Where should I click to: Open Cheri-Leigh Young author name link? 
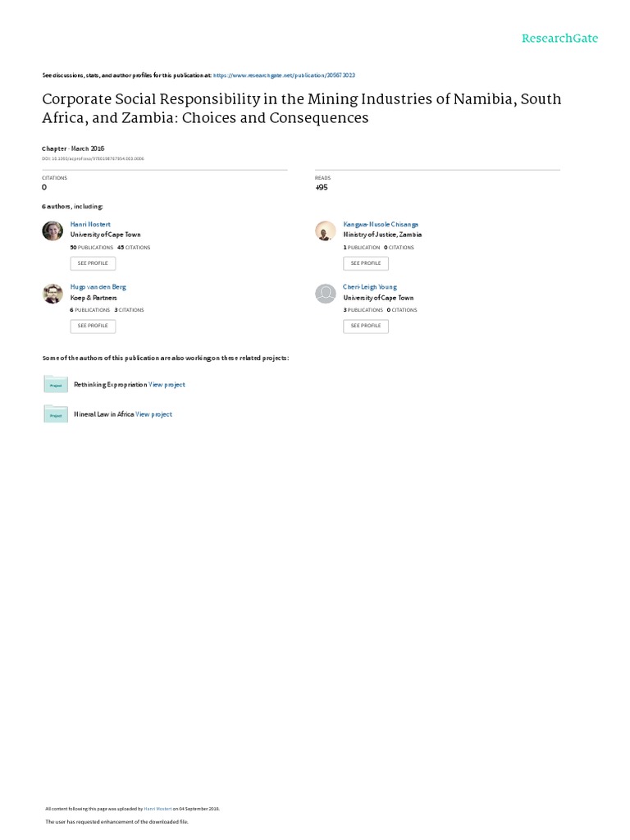click(370, 287)
